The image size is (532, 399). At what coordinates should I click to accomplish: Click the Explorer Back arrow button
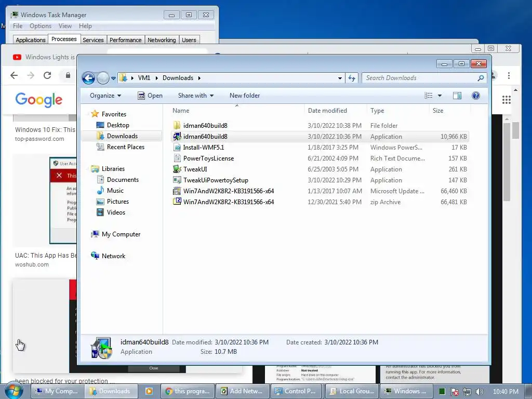88,78
